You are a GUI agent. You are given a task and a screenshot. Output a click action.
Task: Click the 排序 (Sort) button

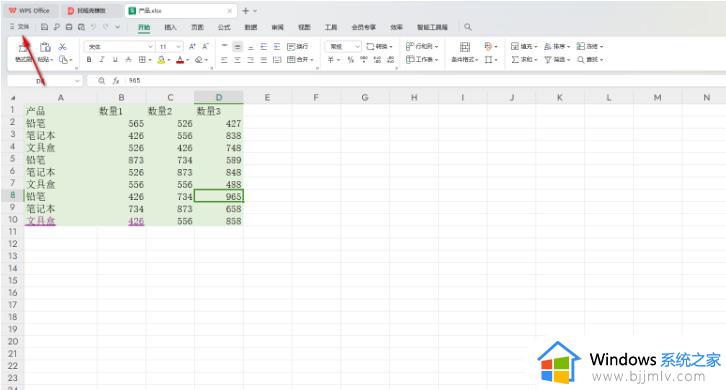(557, 46)
